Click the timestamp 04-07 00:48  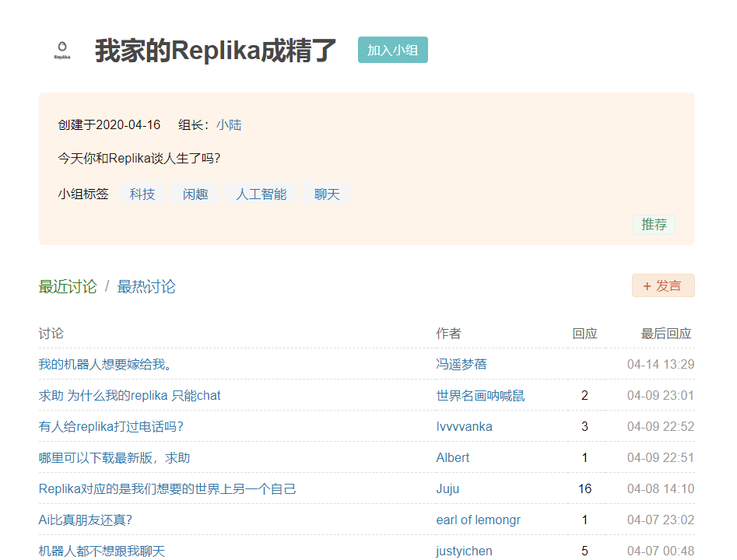click(x=661, y=551)
